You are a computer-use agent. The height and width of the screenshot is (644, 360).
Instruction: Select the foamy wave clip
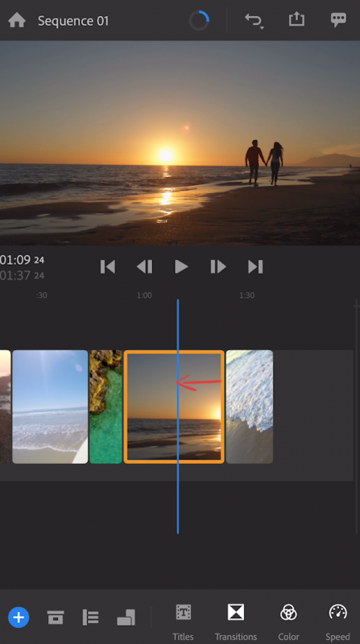click(250, 407)
